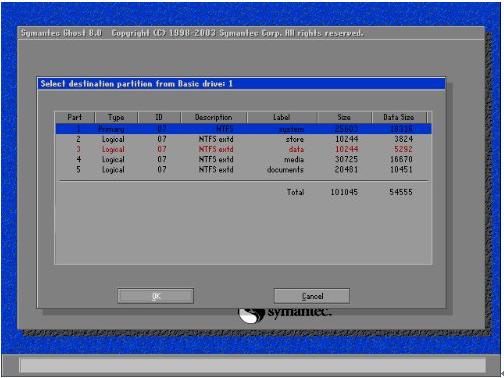This screenshot has height=378, width=504.
Task: Click the 30725 size value of media
Action: [346, 159]
